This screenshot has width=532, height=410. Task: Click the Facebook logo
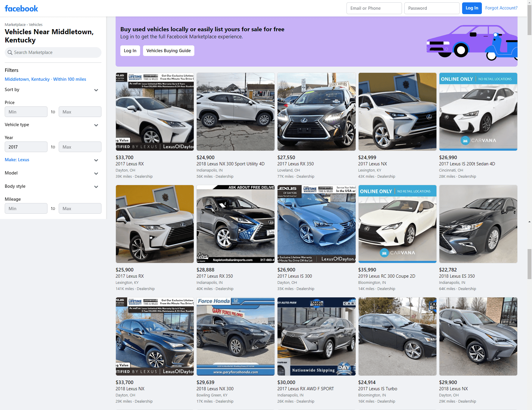pyautogui.click(x=21, y=9)
